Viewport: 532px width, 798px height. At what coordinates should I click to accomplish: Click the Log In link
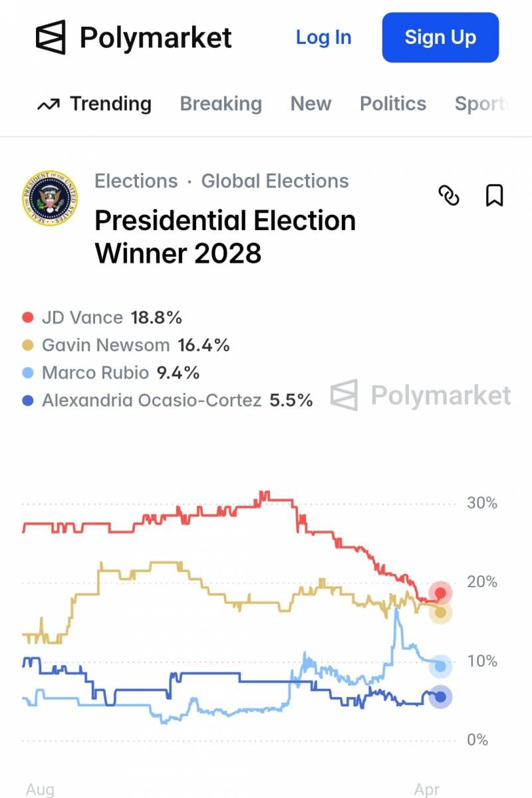tap(323, 37)
